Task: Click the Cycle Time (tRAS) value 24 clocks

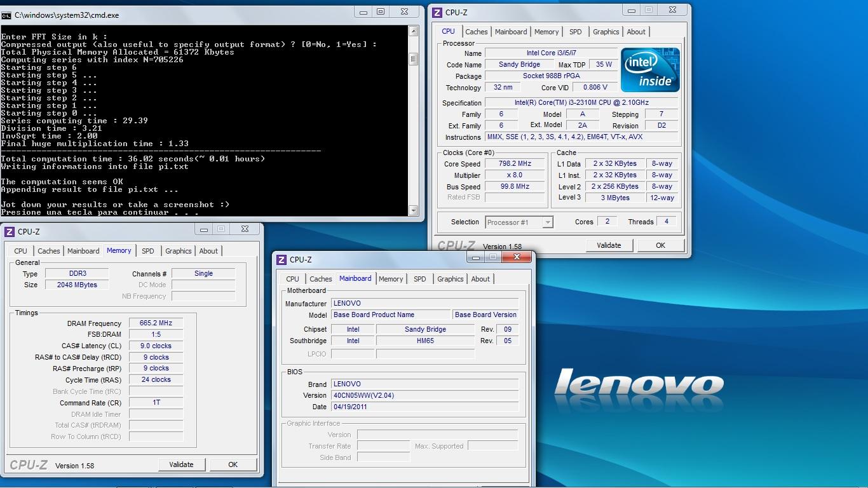Action: pyautogui.click(x=156, y=379)
